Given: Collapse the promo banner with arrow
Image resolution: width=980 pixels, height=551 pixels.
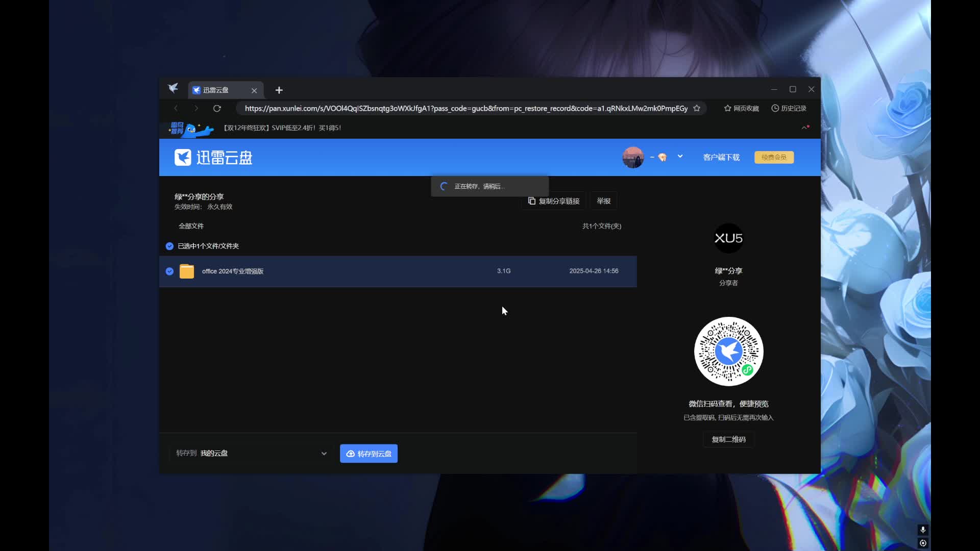Looking at the screenshot, I should (x=805, y=128).
